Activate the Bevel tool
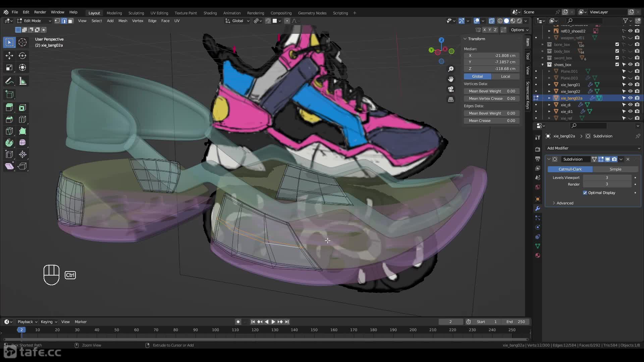The width and height of the screenshot is (644, 362). [9, 119]
